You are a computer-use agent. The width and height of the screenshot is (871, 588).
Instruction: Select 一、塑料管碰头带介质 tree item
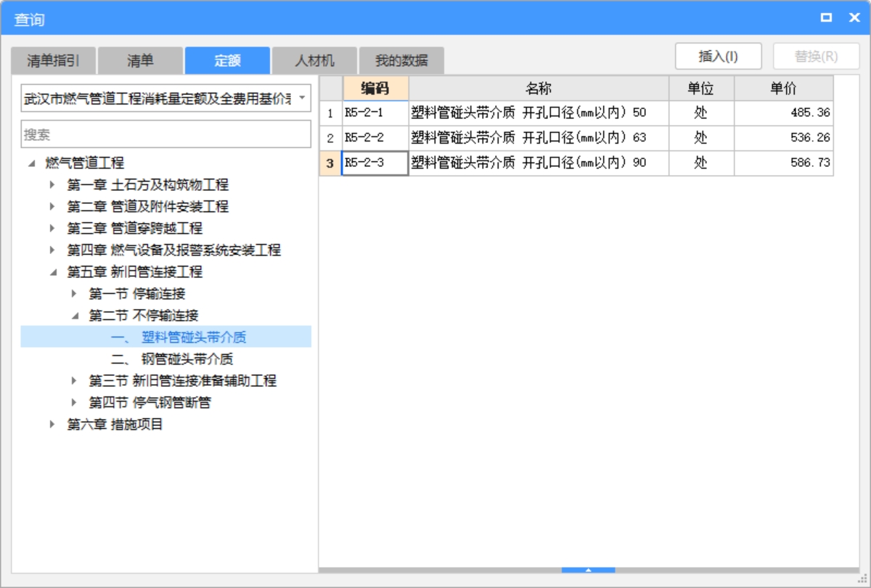(166, 337)
